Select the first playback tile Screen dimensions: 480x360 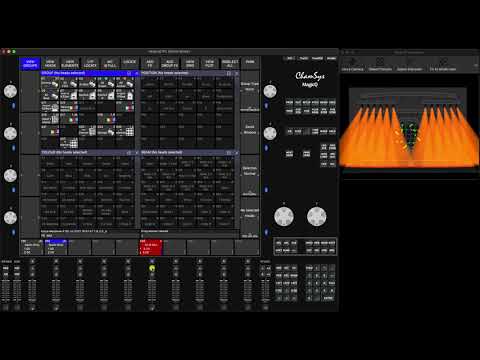(x=32, y=247)
